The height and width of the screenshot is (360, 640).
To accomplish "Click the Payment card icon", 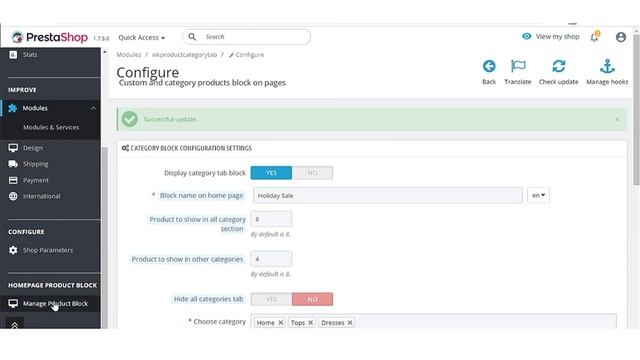I will [x=13, y=180].
